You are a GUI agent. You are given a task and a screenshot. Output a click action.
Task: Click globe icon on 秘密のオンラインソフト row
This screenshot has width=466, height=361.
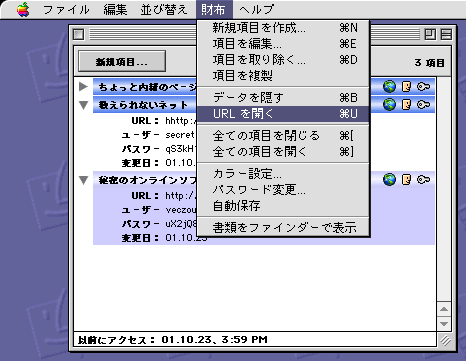tap(389, 180)
